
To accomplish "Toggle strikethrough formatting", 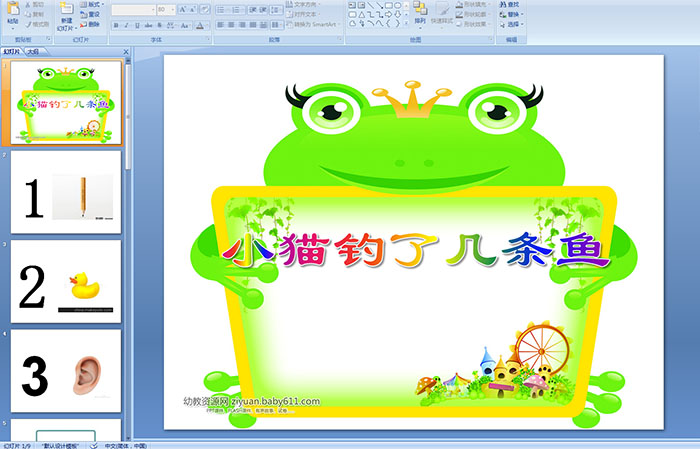I will pos(148,25).
